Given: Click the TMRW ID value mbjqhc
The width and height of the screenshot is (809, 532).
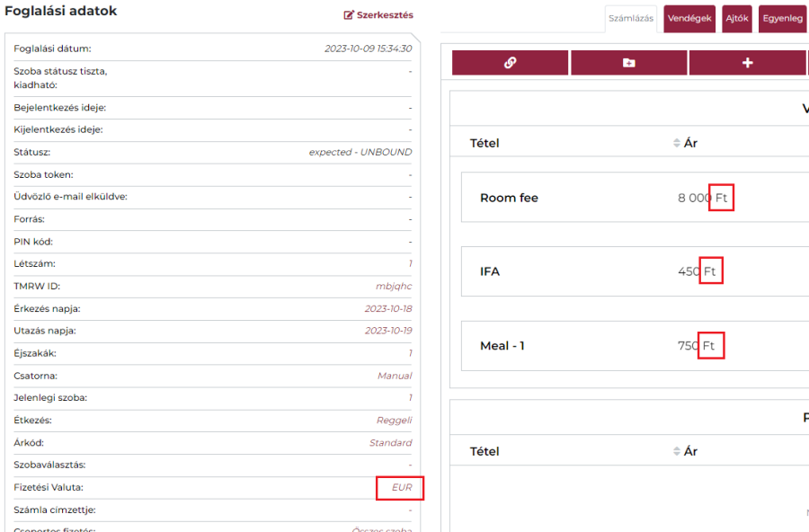Looking at the screenshot, I should point(393,287).
